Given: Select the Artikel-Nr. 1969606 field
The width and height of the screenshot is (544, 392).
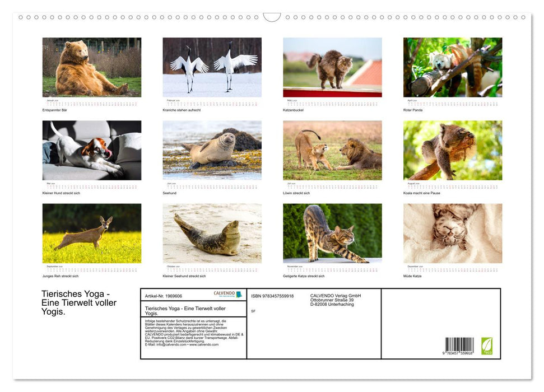Looking at the screenshot, I should pyautogui.click(x=163, y=296).
